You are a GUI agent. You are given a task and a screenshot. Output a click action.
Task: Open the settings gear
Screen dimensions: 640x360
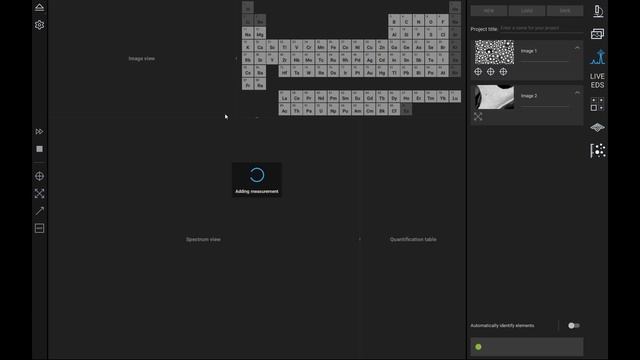point(39,25)
